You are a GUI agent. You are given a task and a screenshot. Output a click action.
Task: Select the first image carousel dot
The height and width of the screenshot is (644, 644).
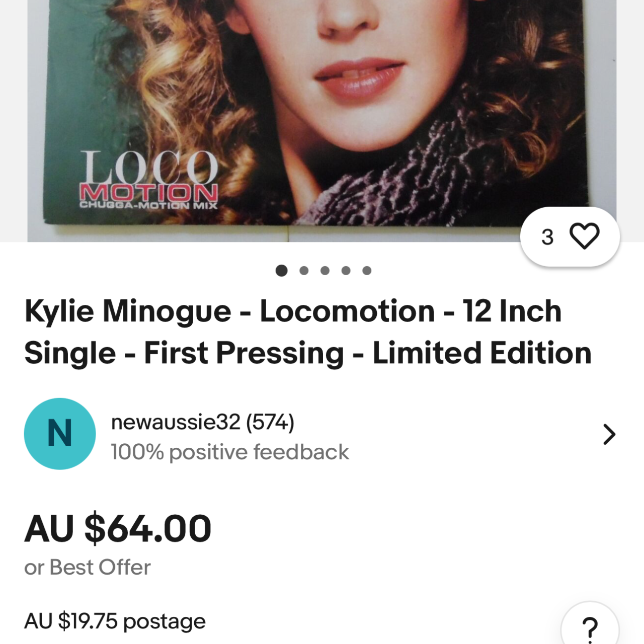(x=282, y=271)
